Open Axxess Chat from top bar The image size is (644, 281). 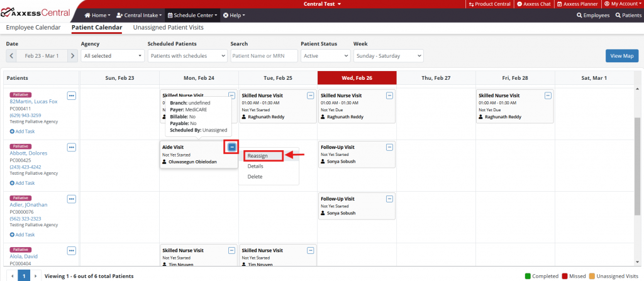[533, 4]
